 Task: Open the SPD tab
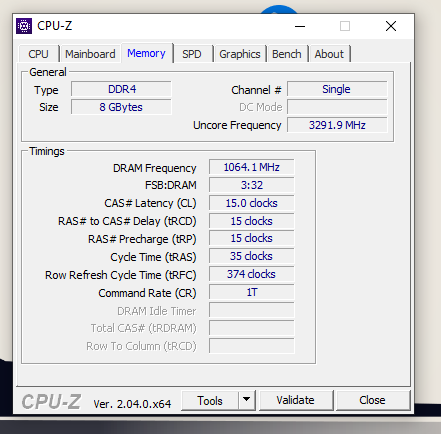click(x=192, y=54)
